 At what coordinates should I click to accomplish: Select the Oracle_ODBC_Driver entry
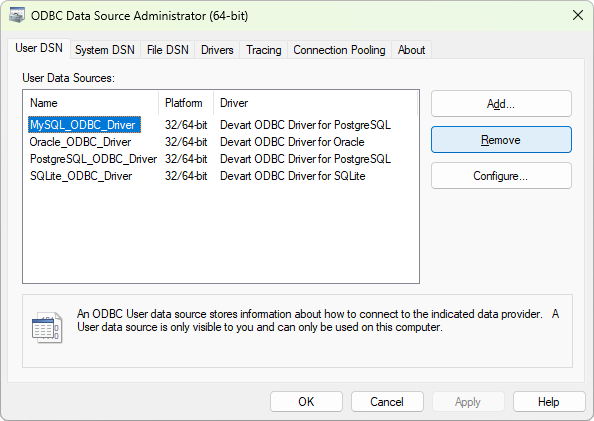(80, 142)
